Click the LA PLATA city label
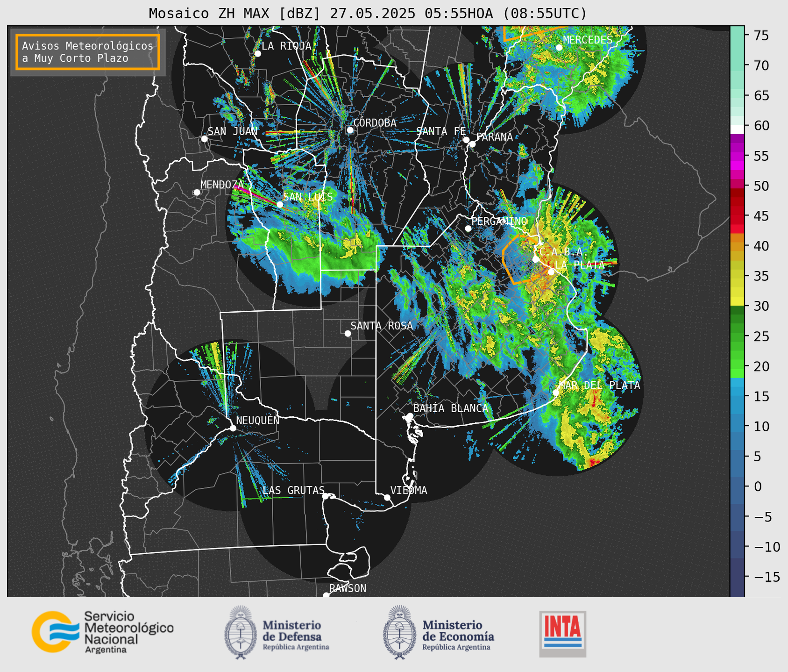Screen dimensions: 788x672 (580, 265)
